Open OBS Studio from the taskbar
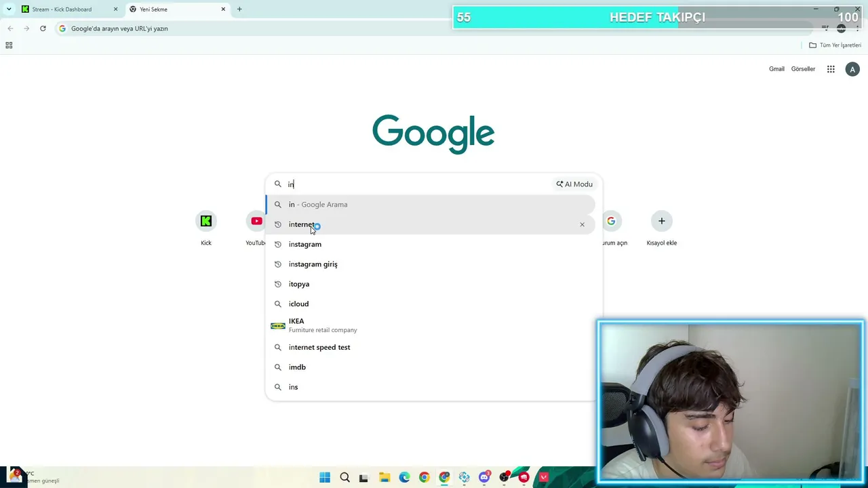The height and width of the screenshot is (488, 868). coord(504,477)
